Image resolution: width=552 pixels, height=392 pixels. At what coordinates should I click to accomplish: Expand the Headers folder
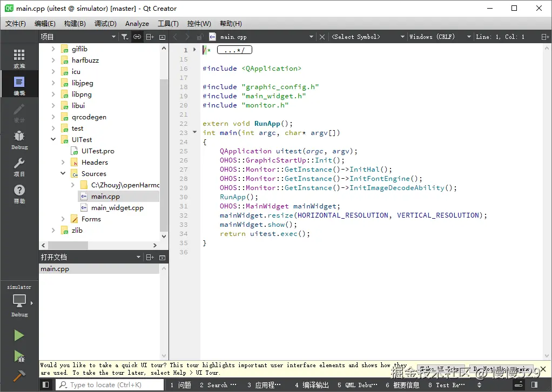tap(63, 162)
